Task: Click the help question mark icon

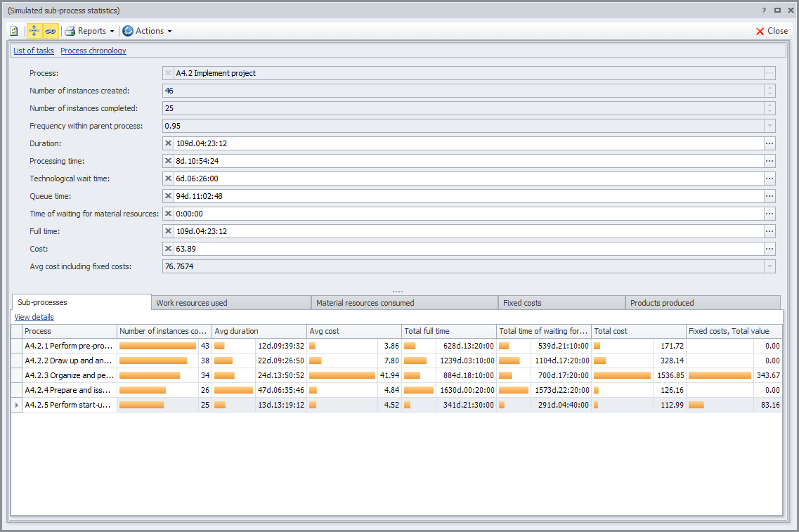Action: pyautogui.click(x=764, y=11)
